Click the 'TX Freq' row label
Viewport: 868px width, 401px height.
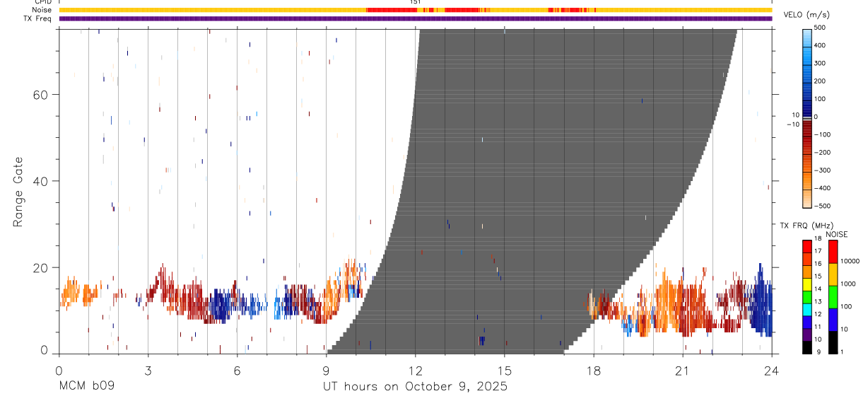37,18
